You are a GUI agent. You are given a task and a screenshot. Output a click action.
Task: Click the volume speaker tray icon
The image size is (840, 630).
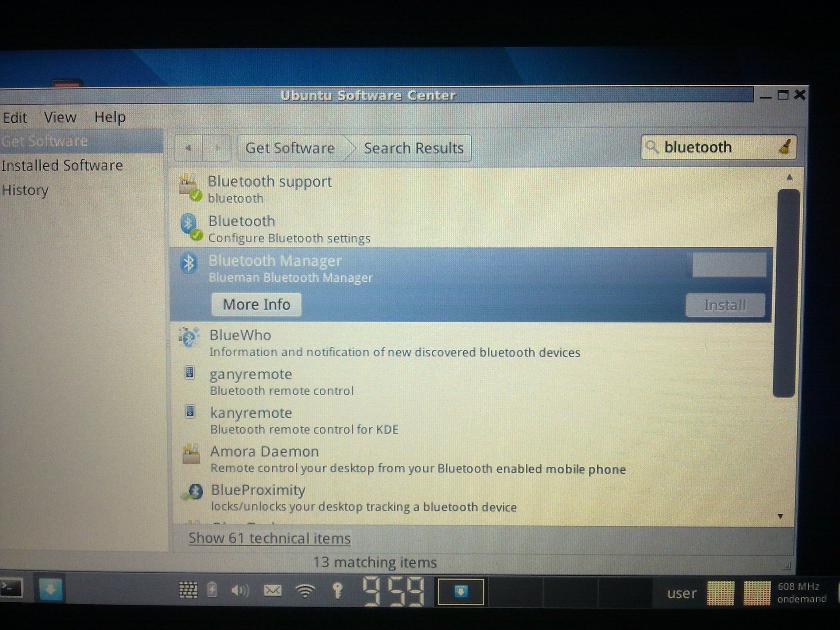240,591
